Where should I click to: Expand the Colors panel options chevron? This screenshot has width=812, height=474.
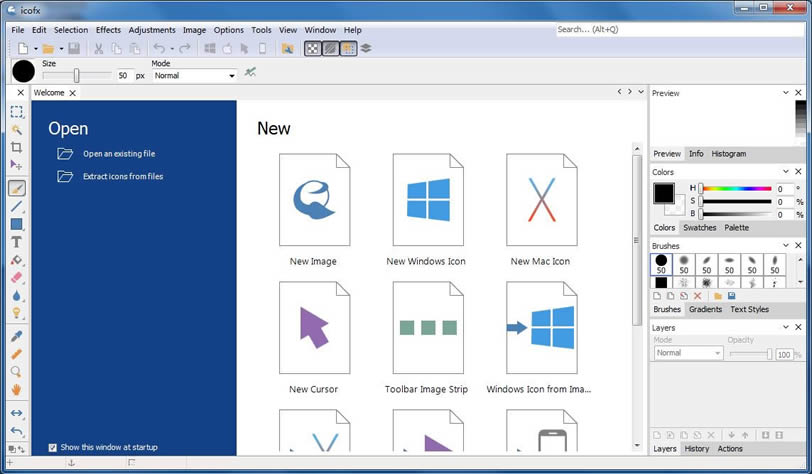click(x=786, y=171)
